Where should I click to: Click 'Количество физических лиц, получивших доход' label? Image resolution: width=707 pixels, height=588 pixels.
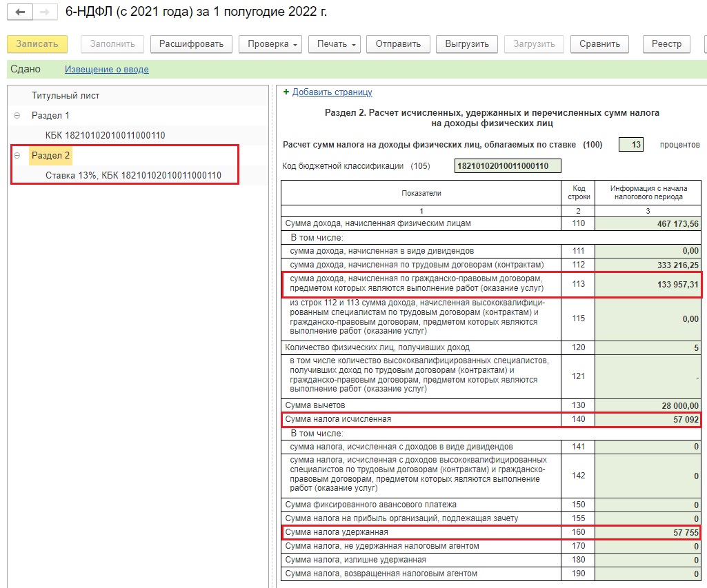[377, 347]
